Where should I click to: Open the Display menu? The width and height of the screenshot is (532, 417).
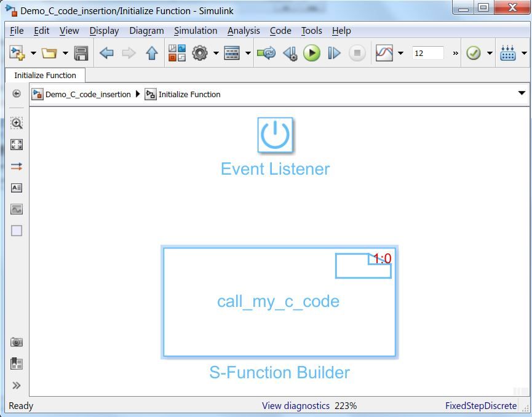coord(104,31)
